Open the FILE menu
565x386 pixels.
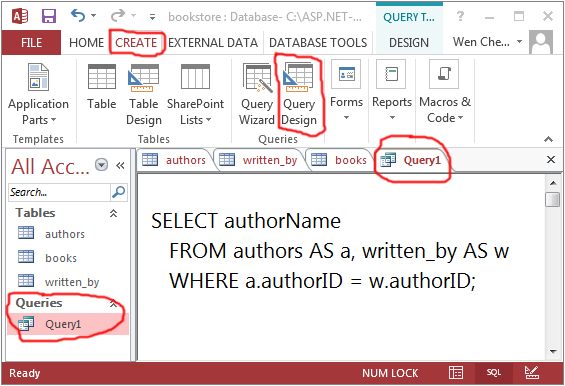tap(31, 43)
